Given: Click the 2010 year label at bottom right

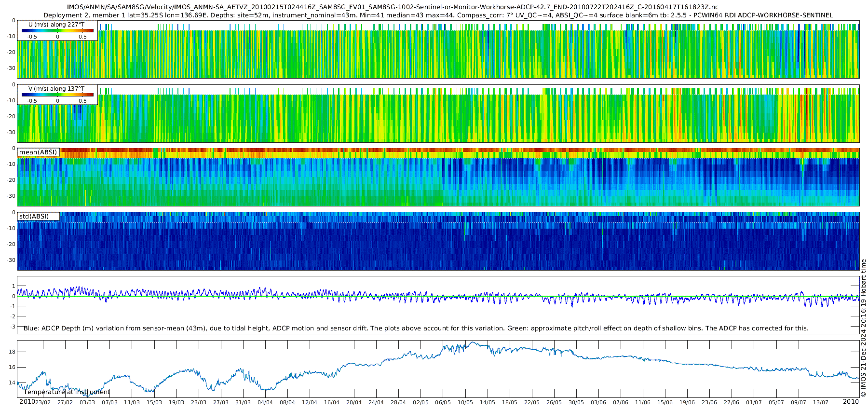Looking at the screenshot, I should 851,402.
